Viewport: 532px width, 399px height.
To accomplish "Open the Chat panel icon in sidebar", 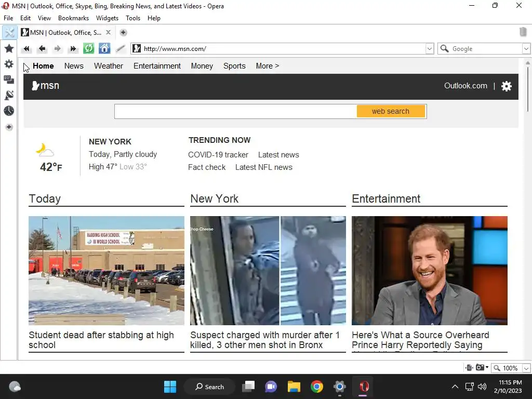I will [9, 79].
